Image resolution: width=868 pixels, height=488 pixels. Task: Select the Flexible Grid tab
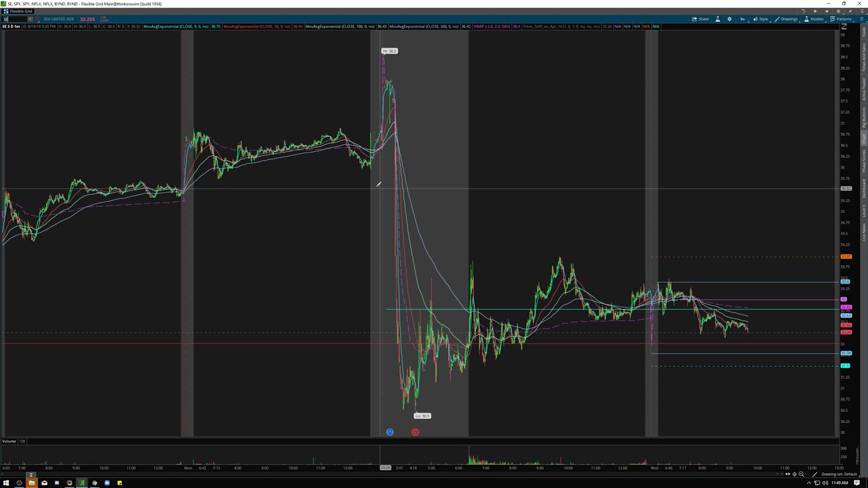click(18, 11)
